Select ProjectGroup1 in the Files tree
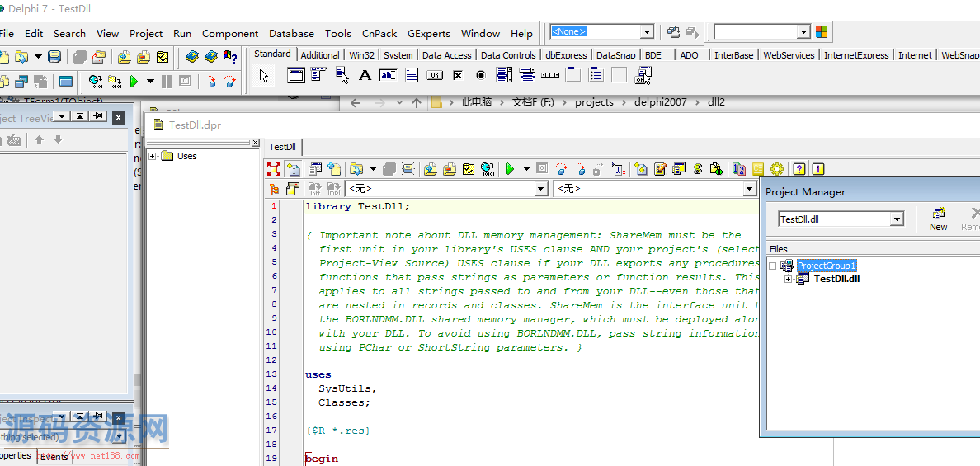Viewport: 980px width, 466px height. click(x=827, y=266)
